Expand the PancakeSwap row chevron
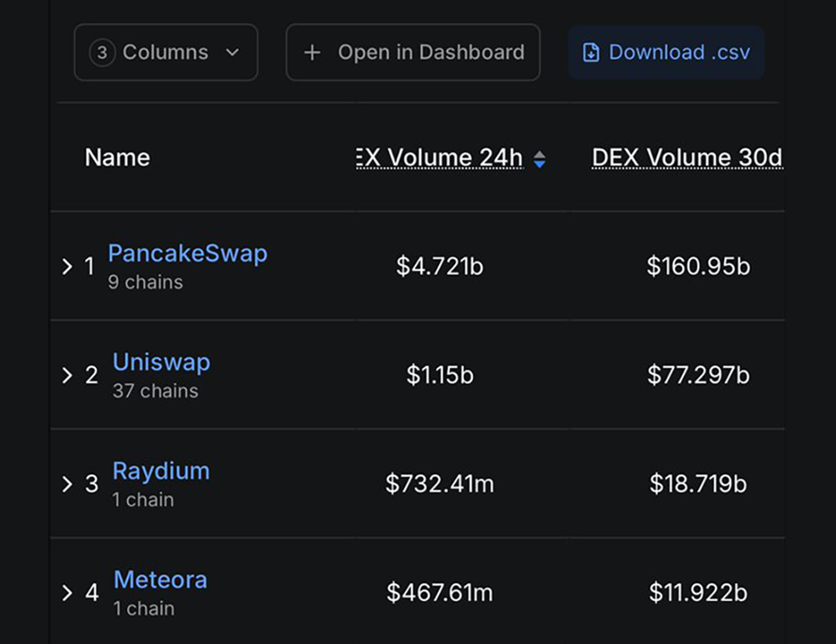 [67, 266]
